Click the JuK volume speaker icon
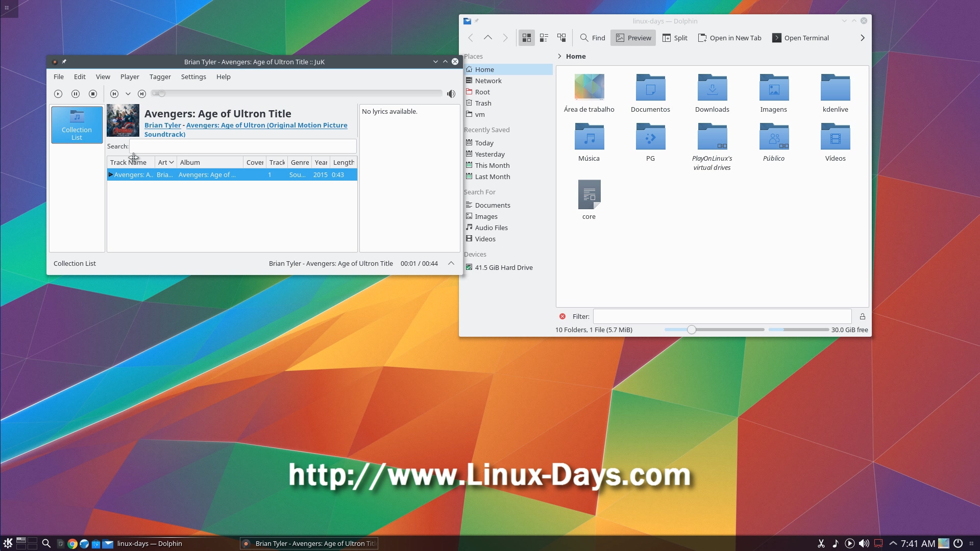The width and height of the screenshot is (980, 551). [451, 94]
